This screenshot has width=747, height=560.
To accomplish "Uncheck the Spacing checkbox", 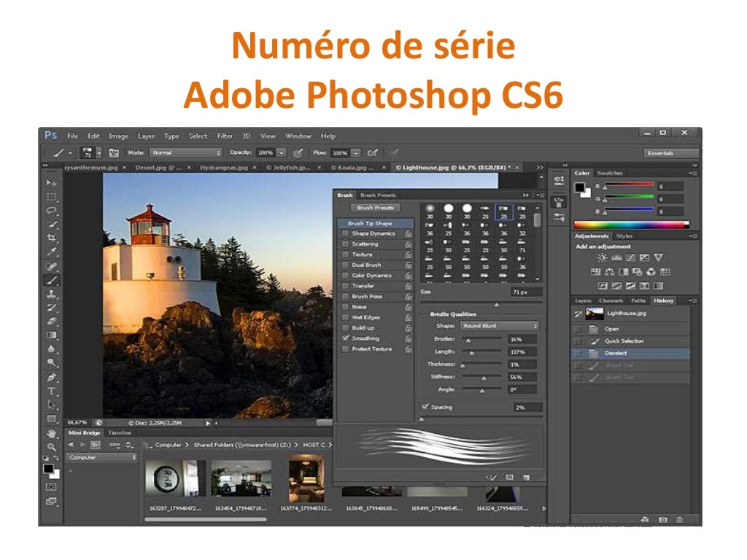I will 425,407.
